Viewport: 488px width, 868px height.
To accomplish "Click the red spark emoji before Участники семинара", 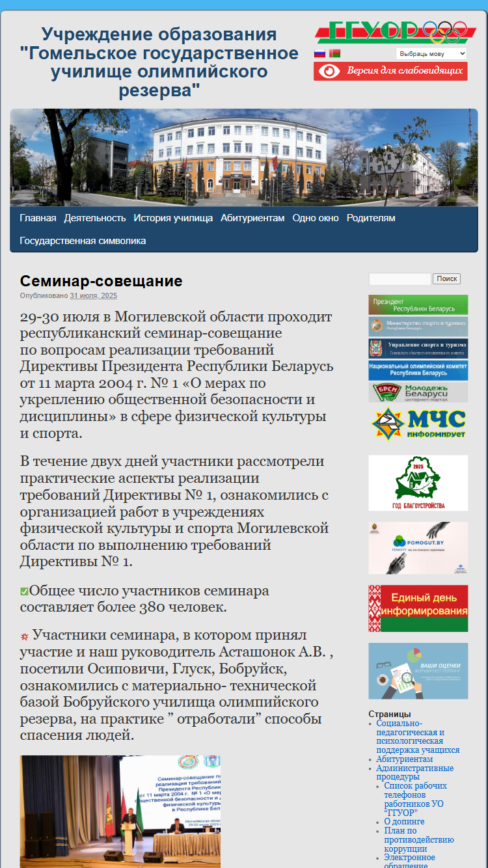I will pos(25,636).
